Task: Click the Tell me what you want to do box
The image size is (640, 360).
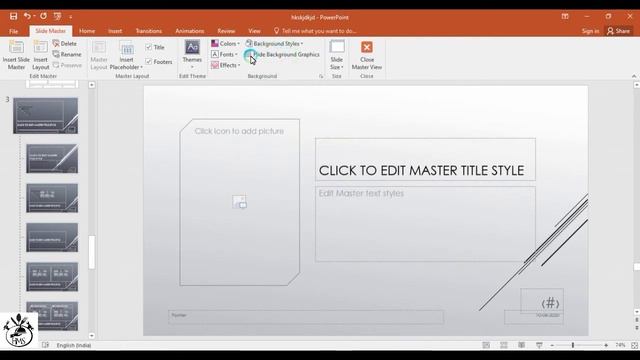Action: (315, 31)
